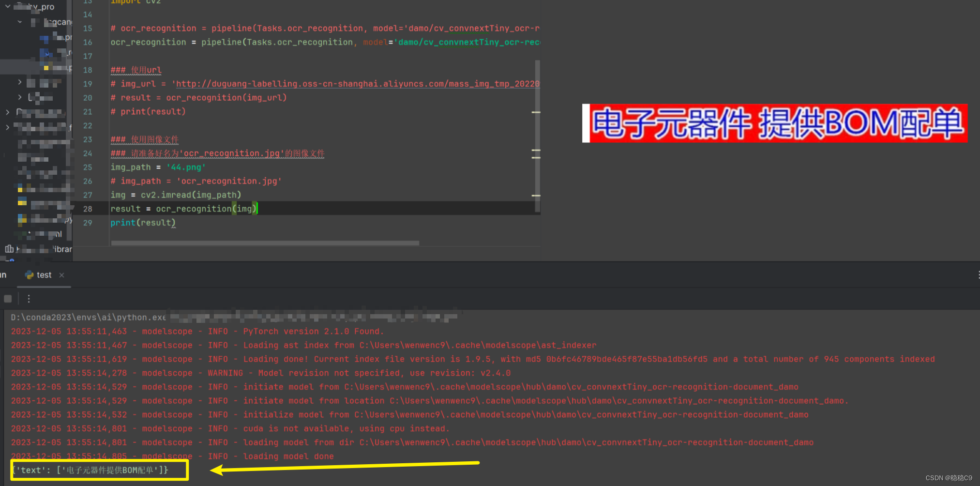Open more options in the Run toolbar

[x=29, y=299]
